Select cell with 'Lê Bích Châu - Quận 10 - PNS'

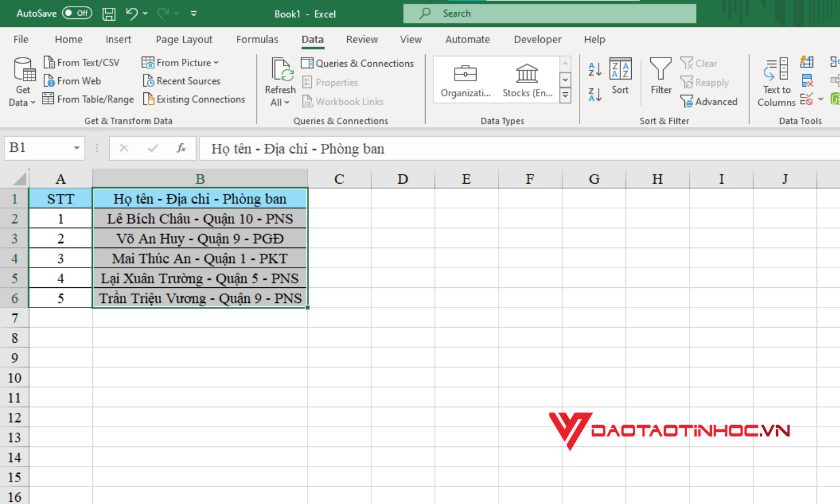coord(200,218)
